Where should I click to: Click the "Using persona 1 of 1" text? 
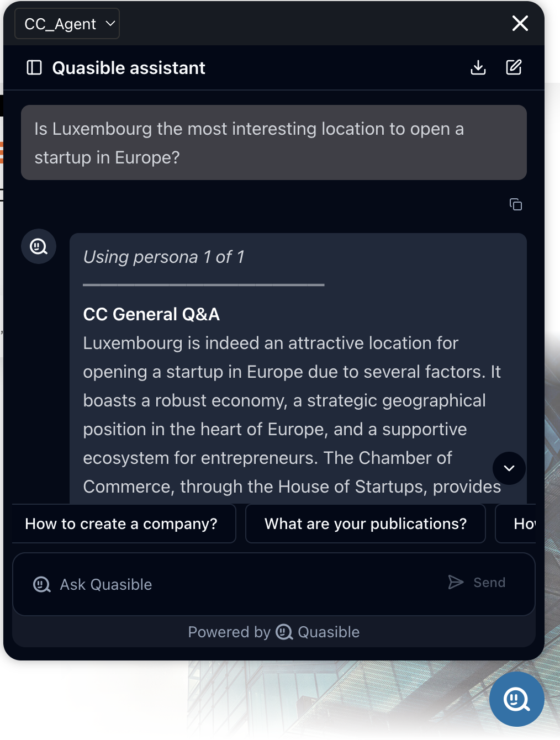pos(163,257)
